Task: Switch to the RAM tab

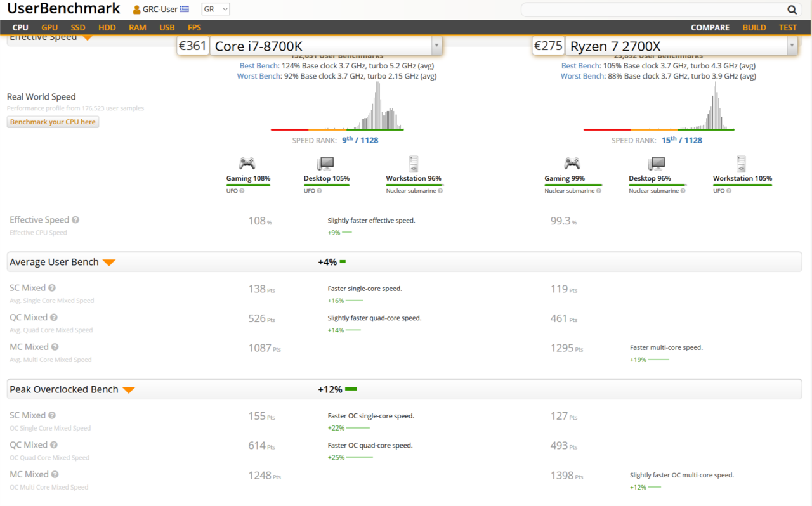Action: [138, 27]
